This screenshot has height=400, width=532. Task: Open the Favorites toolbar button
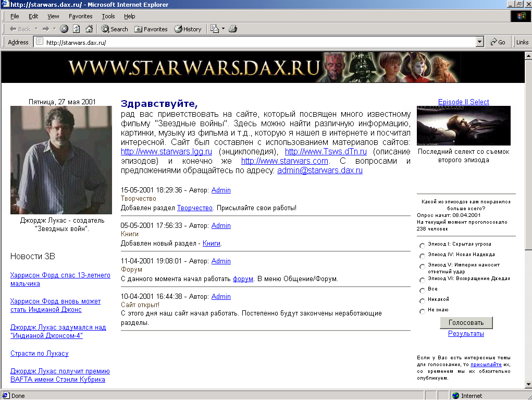click(x=151, y=29)
